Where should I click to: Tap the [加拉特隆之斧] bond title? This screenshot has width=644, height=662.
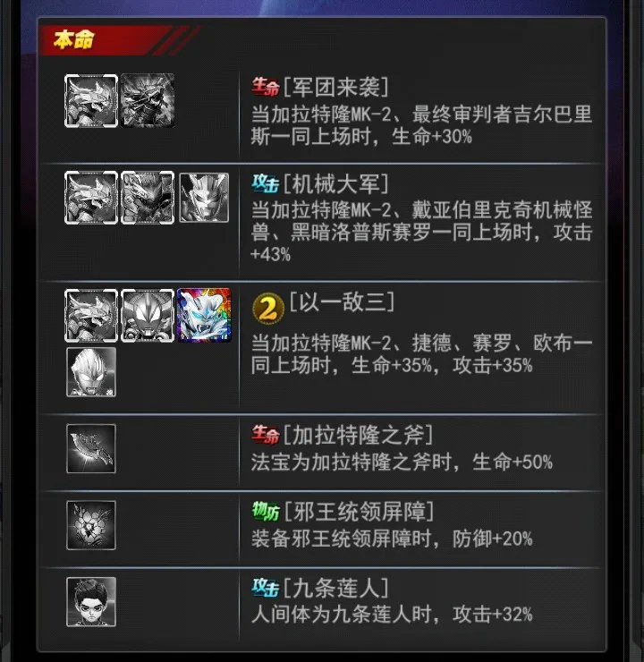359,436
